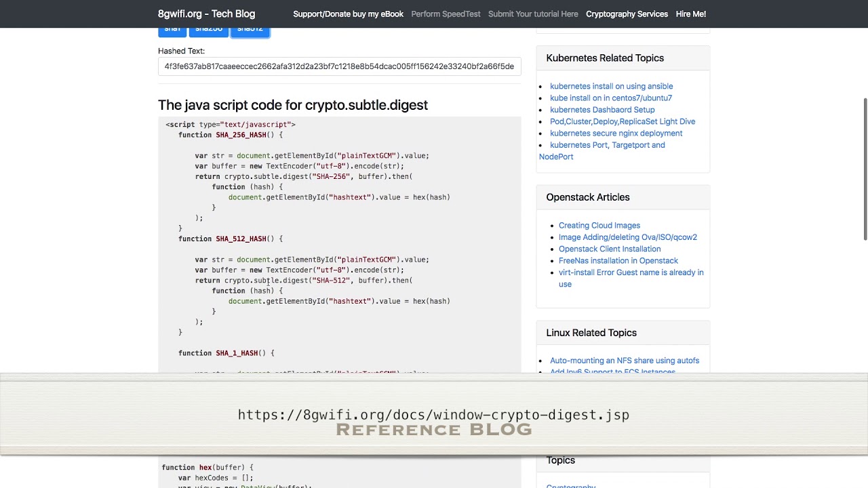Select Hire Me! in navigation bar

[690, 14]
